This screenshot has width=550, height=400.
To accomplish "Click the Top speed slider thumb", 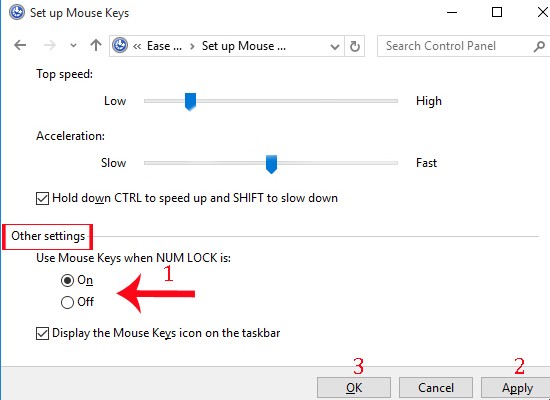I will pyautogui.click(x=190, y=102).
